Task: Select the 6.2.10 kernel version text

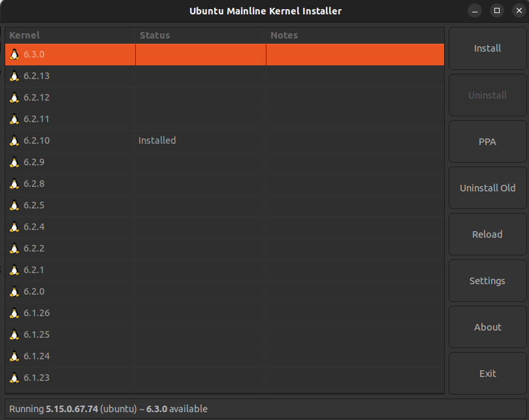Action: [37, 140]
